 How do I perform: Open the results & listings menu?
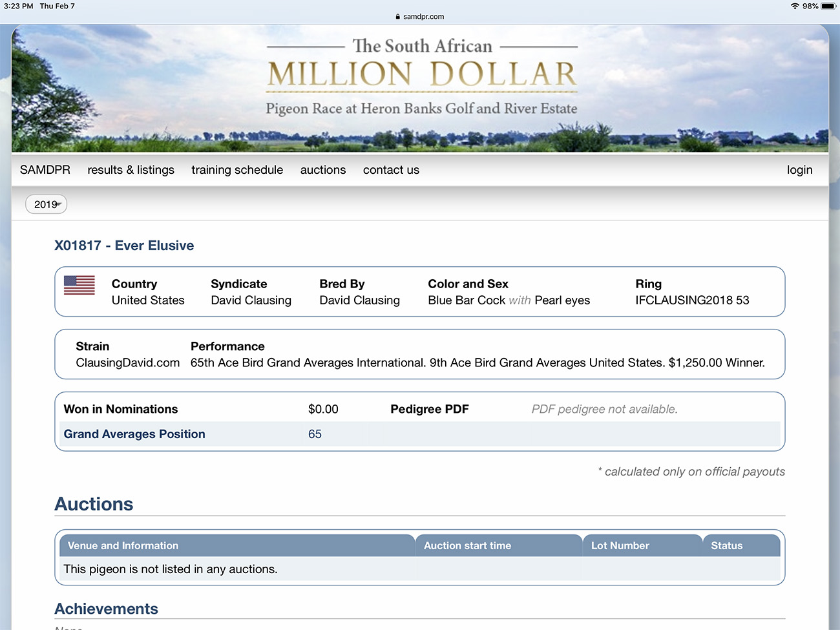[x=131, y=170]
